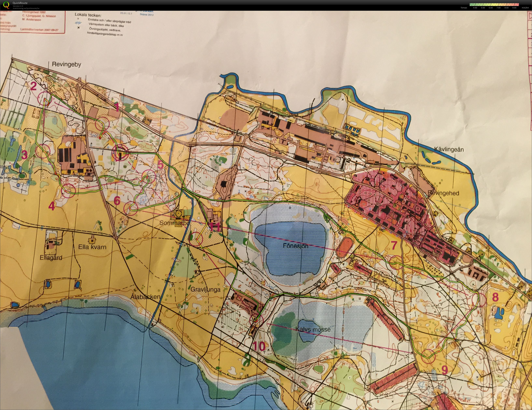
Task: Click control number 1 on the map
Action: (117, 107)
